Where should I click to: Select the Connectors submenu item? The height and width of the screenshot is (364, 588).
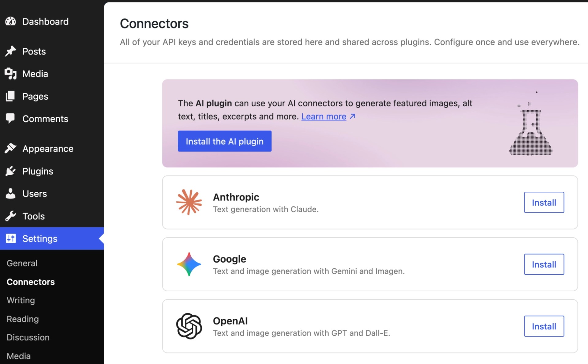coord(31,282)
